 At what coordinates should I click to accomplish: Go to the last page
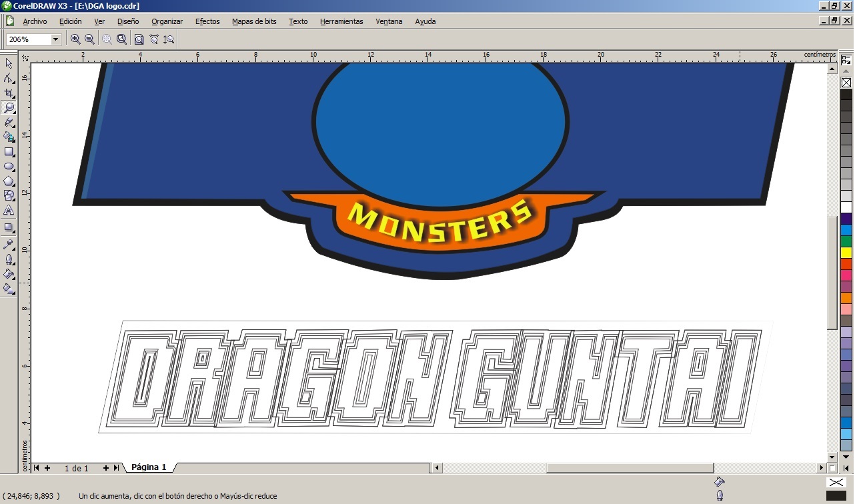(116, 468)
